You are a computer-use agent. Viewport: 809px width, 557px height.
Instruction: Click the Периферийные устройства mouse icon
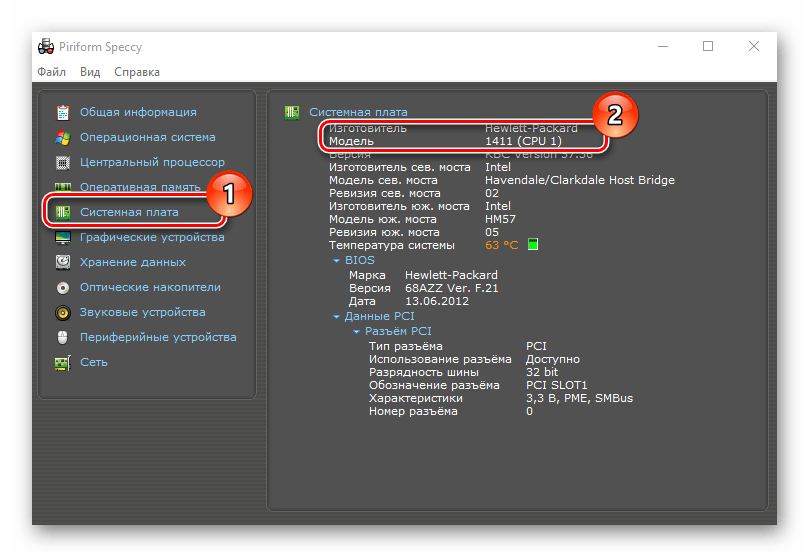(x=63, y=337)
